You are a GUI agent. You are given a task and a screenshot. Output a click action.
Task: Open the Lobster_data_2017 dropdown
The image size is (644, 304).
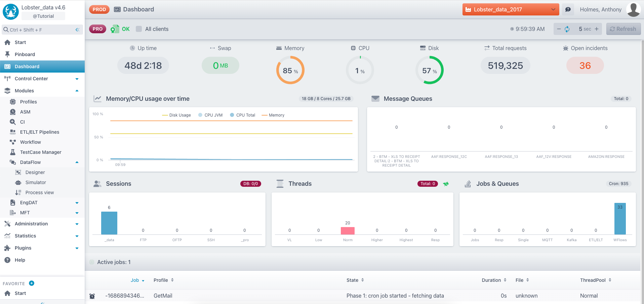(510, 9)
